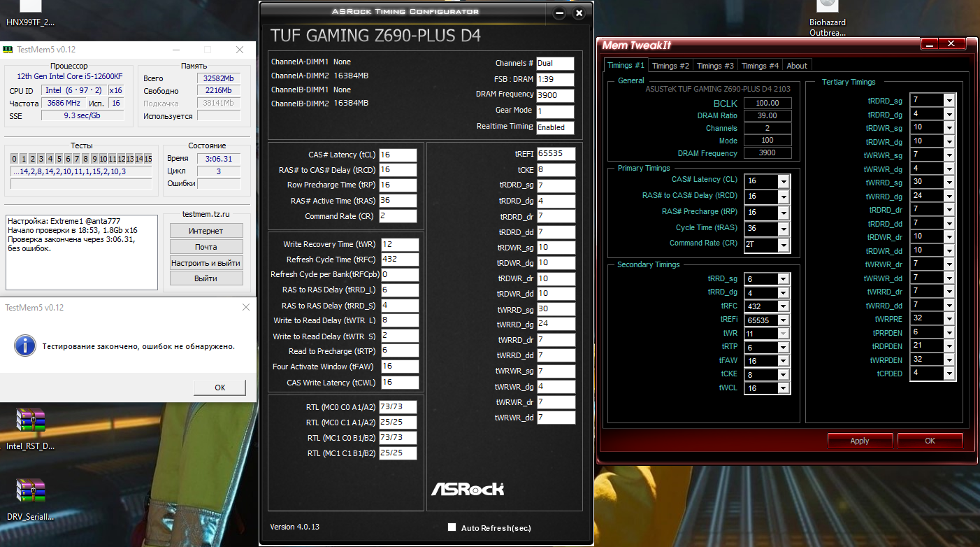Switch to the Timings #4 tab

point(760,66)
